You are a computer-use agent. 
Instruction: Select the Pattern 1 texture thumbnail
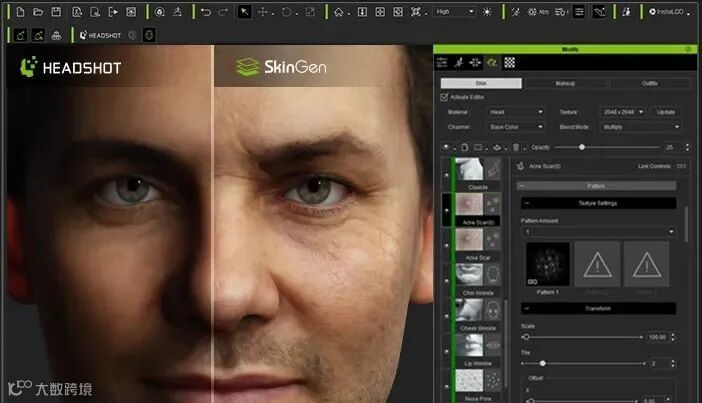click(x=548, y=264)
